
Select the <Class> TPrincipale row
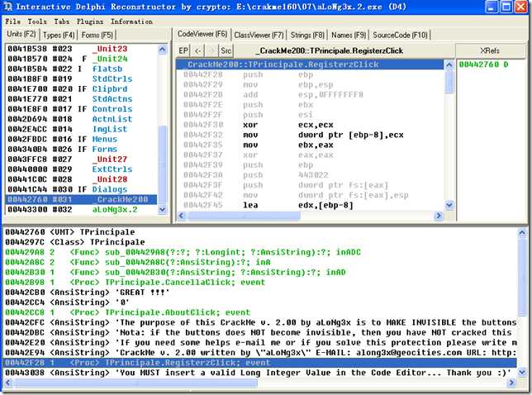point(260,242)
